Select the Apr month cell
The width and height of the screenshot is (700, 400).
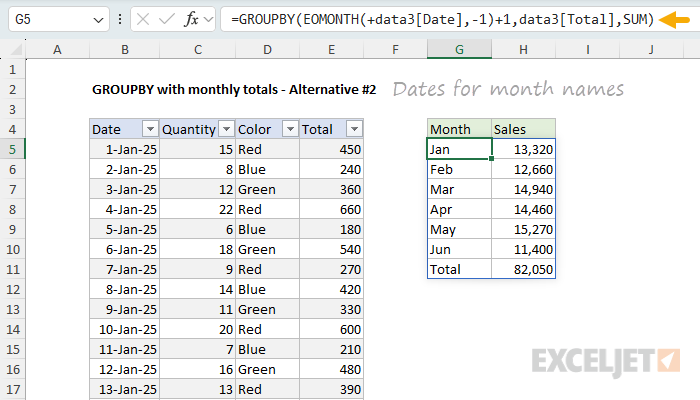click(459, 209)
